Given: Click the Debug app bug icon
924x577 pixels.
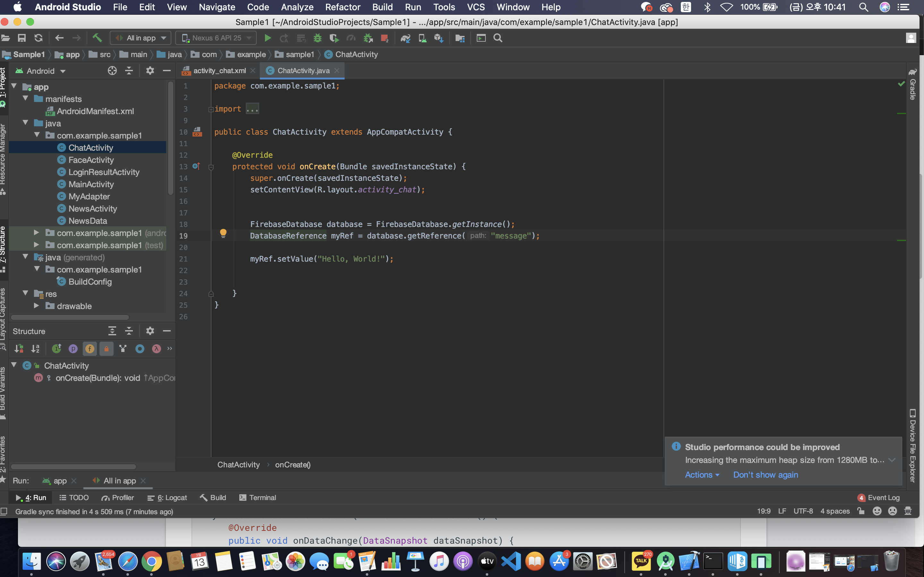Looking at the screenshot, I should tap(317, 38).
